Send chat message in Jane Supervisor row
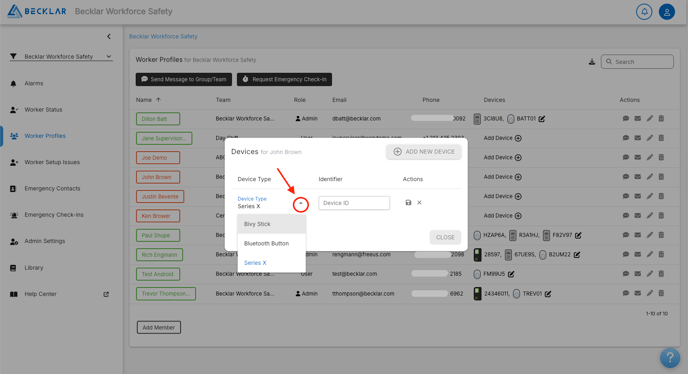Viewport: 688px width, 374px height. (626, 138)
